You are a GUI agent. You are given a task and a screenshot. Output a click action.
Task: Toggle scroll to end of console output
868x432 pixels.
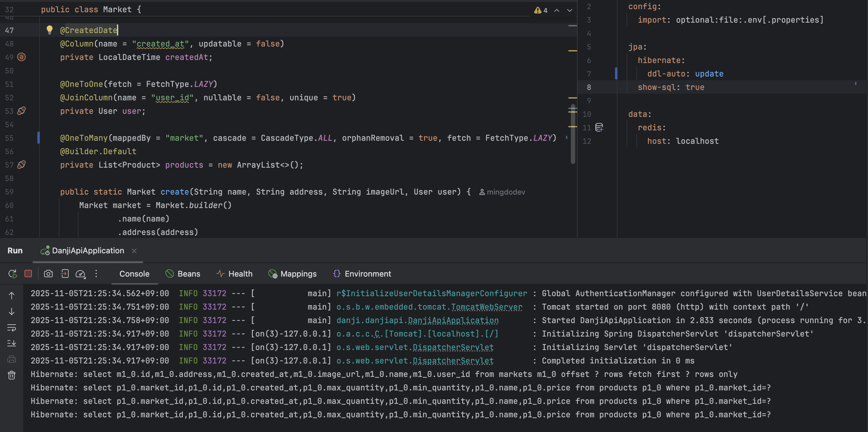(x=11, y=343)
